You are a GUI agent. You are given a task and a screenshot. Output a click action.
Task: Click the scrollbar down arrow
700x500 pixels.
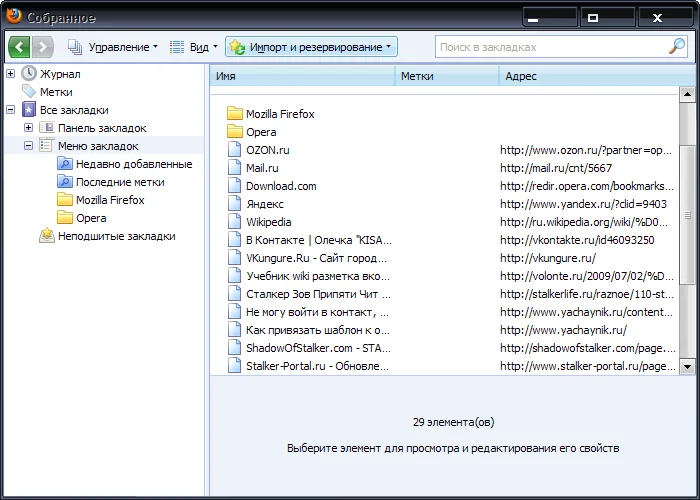(687, 367)
